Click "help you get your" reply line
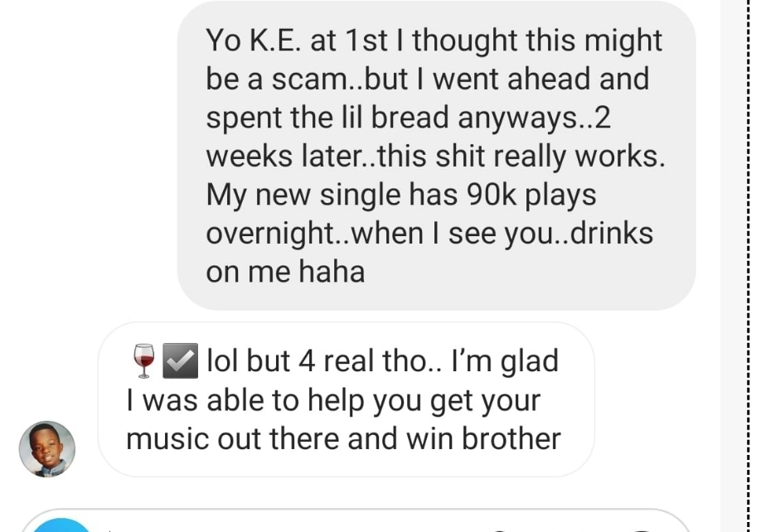The width and height of the screenshot is (761, 532). [x=424, y=400]
